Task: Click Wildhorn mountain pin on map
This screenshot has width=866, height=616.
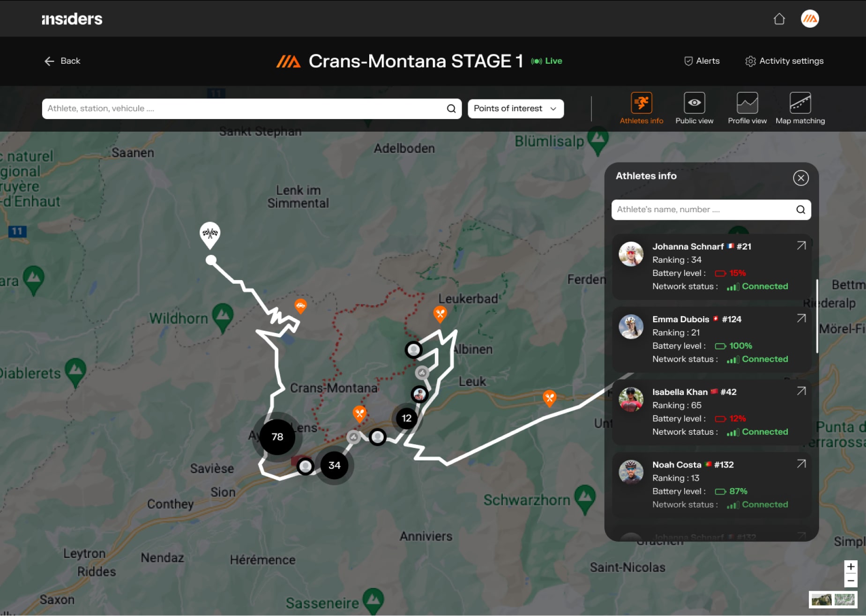Action: [x=223, y=318]
